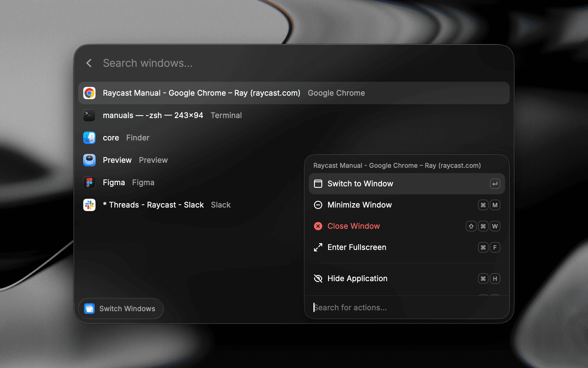Click the Google Chrome app icon
The height and width of the screenshot is (368, 588).
click(x=89, y=93)
